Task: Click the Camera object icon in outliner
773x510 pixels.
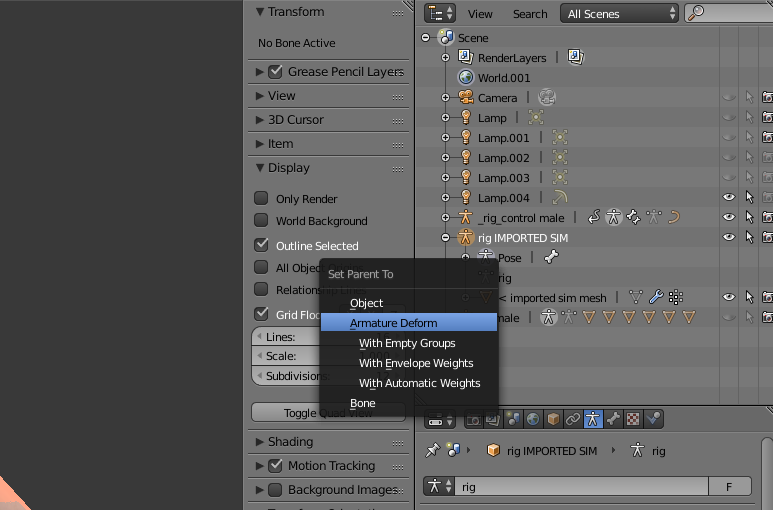Action: tap(466, 97)
